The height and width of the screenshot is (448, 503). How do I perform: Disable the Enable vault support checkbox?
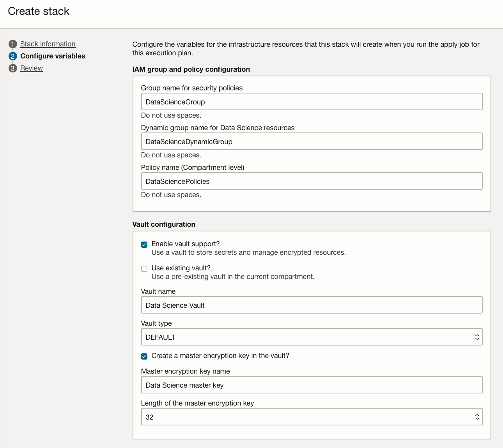click(x=144, y=245)
